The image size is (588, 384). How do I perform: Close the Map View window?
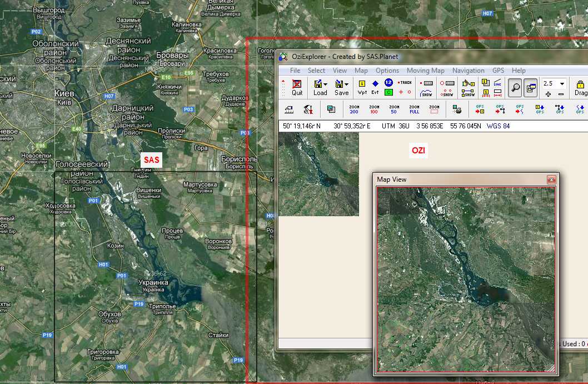(551, 179)
